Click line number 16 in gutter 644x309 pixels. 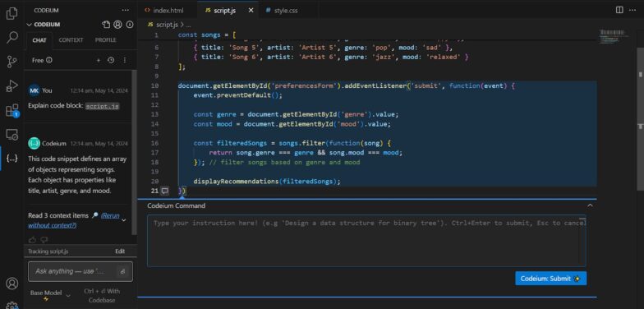pos(154,143)
